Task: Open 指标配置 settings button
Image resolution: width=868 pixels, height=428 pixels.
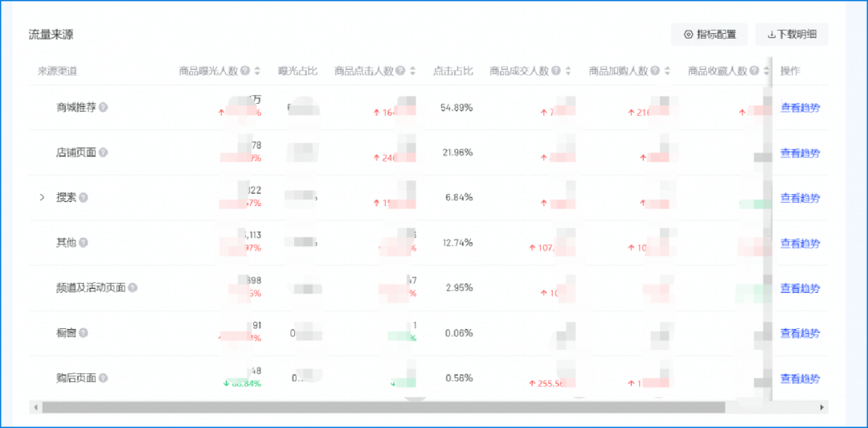Action: click(710, 35)
